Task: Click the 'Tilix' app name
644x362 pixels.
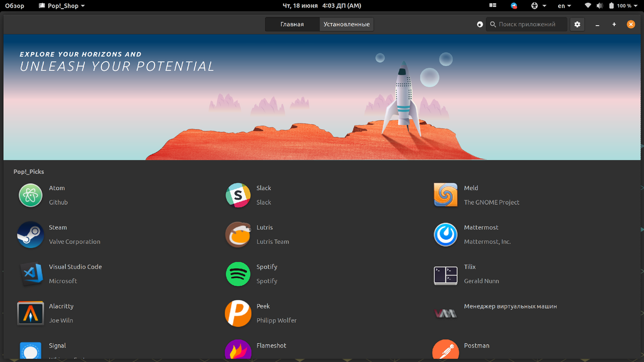Action: click(470, 267)
